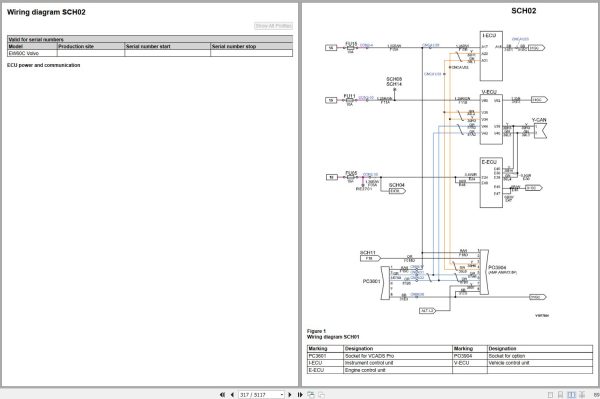This screenshot has height=399, width=600.
Task: Click the Serial number stop column header
Action: [252, 46]
